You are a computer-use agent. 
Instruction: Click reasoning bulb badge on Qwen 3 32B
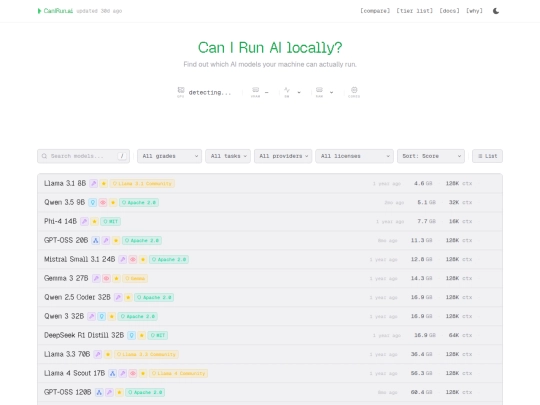coord(102,316)
